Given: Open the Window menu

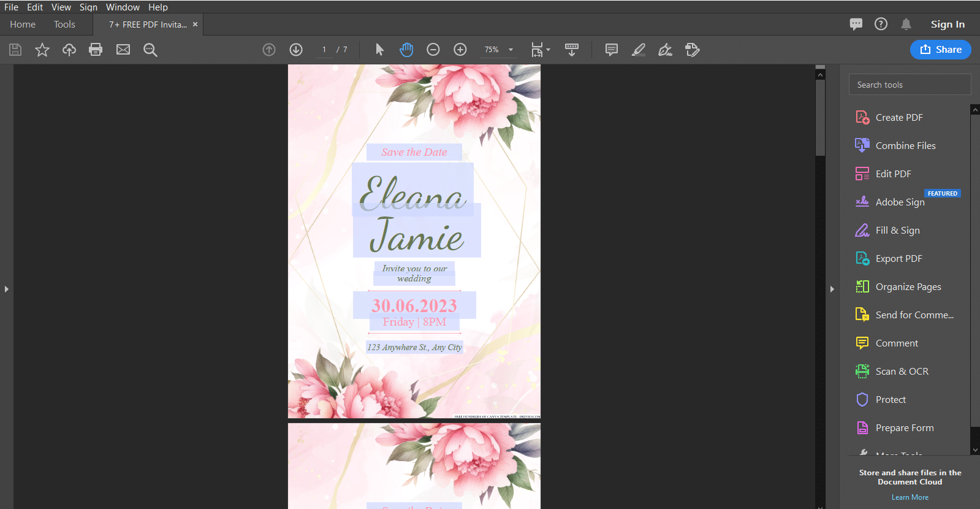Looking at the screenshot, I should pos(123,7).
